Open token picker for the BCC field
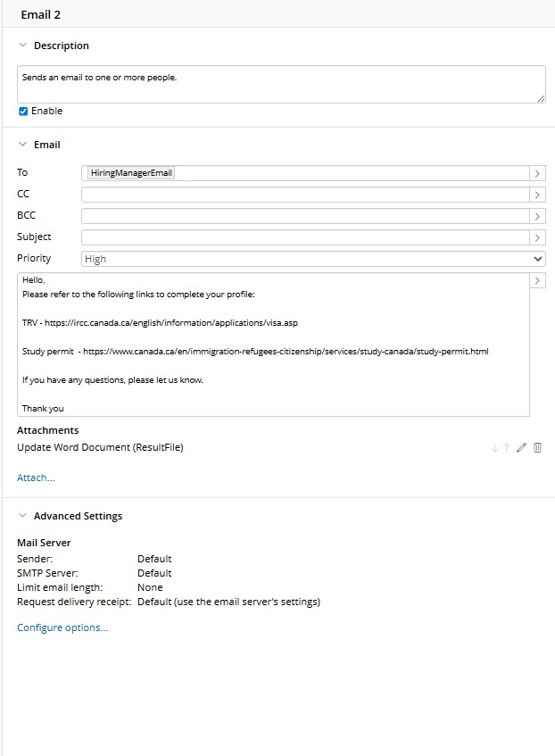 point(537,217)
